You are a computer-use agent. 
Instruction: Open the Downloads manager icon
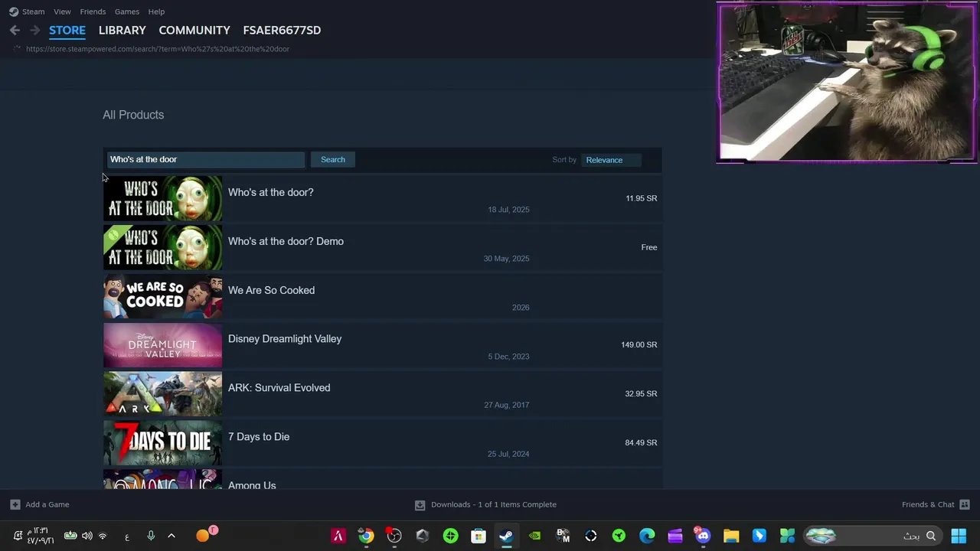(420, 505)
